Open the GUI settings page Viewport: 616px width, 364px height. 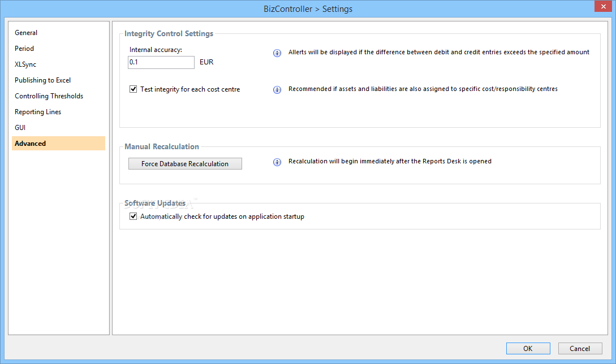pyautogui.click(x=58, y=128)
